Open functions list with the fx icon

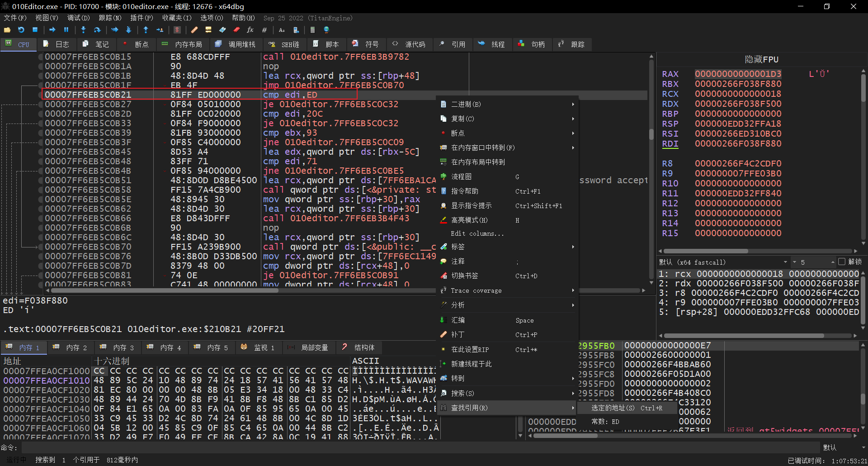[x=250, y=30]
